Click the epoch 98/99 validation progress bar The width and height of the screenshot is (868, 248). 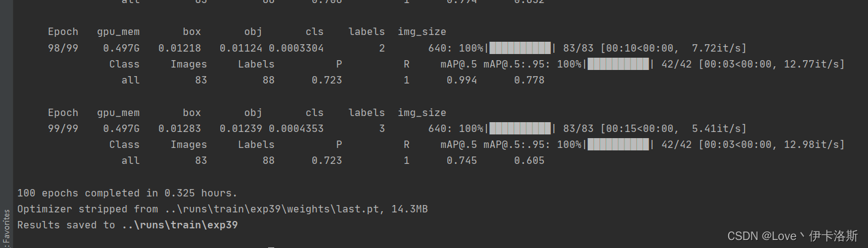618,64
